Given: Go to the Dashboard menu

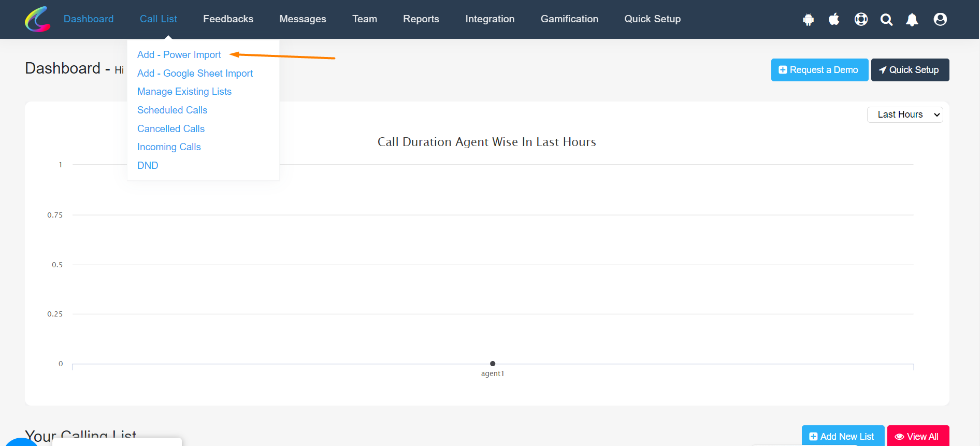Looking at the screenshot, I should [89, 19].
